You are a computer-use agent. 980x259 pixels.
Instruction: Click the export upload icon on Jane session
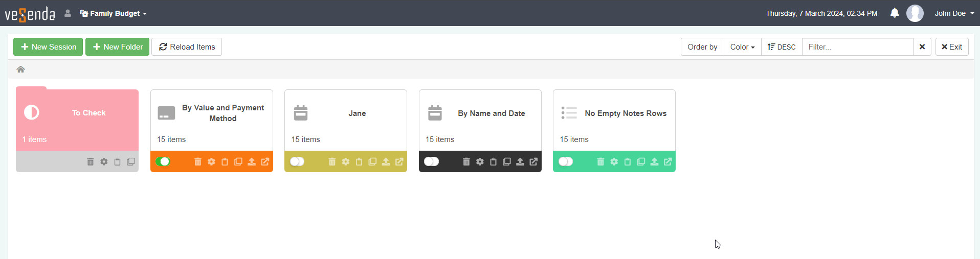(x=386, y=162)
